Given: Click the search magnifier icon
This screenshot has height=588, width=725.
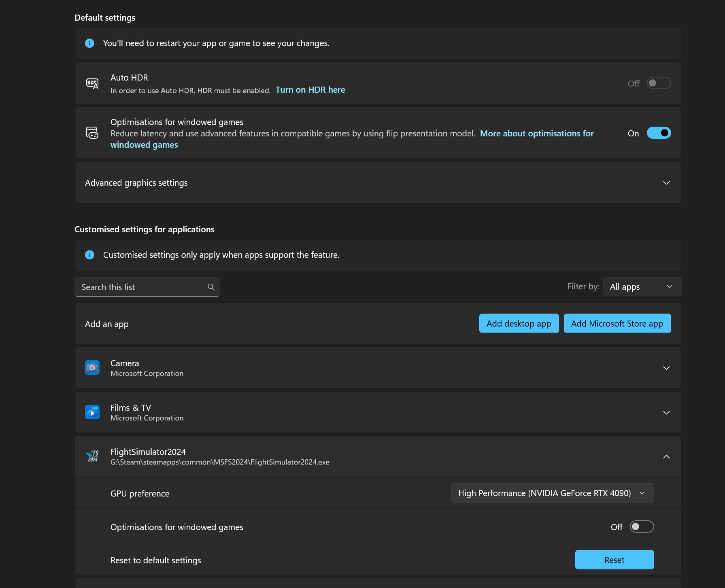Looking at the screenshot, I should pyautogui.click(x=211, y=287).
